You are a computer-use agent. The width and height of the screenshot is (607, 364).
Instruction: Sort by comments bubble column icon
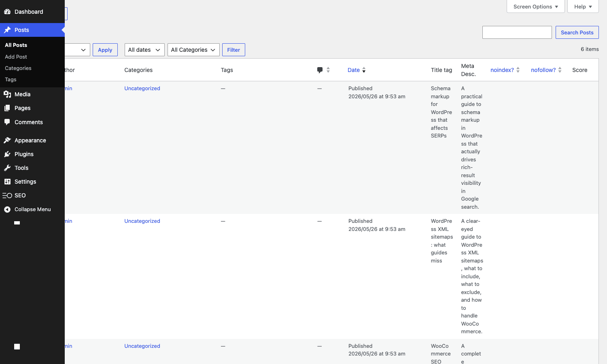[320, 70]
